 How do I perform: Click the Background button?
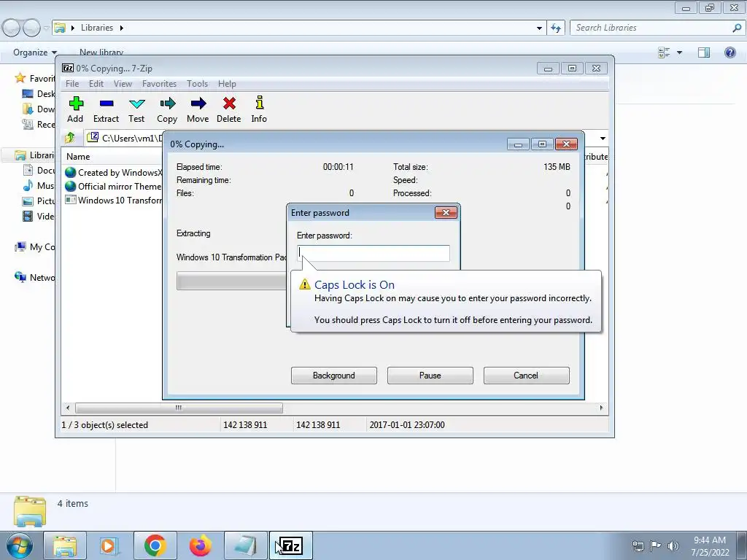point(334,376)
